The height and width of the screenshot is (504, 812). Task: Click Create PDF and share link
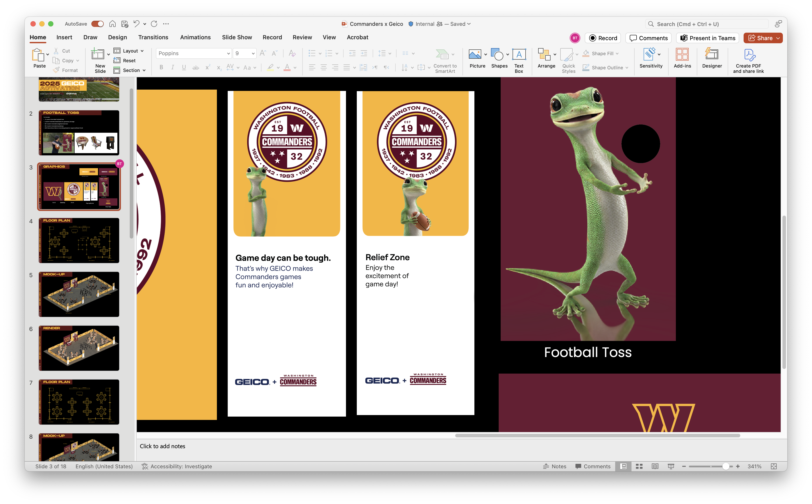748,61
